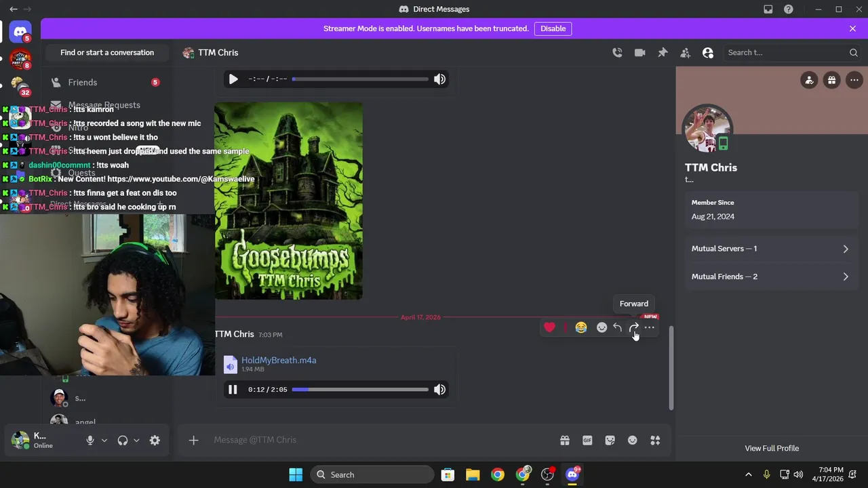Go back with title bar arrow
Image resolution: width=868 pixels, height=488 pixels.
pyautogui.click(x=14, y=9)
